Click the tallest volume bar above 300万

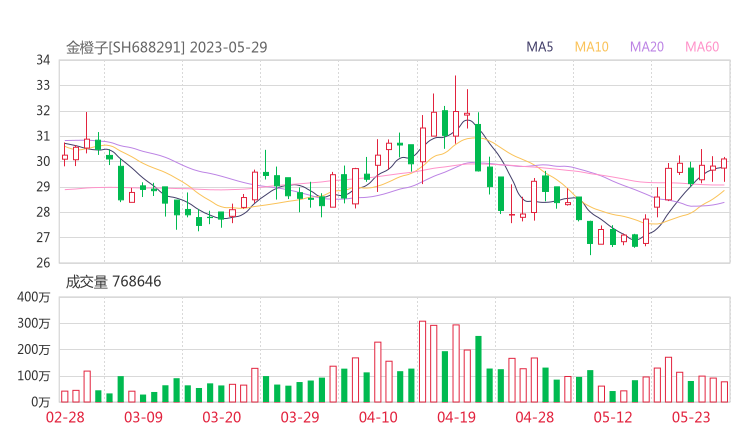[422, 362]
